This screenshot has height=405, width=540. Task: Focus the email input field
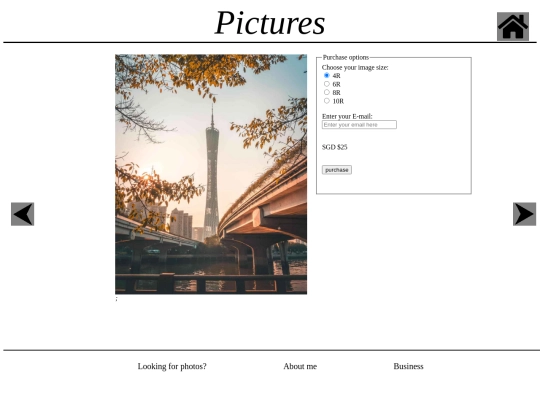(359, 125)
